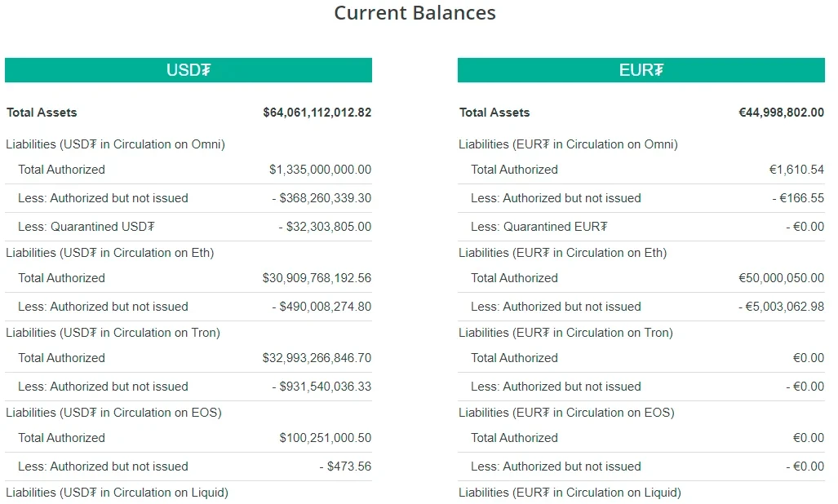Click Liabilities (USD₮ in Circulation on Liquid) label
838x504 pixels.
(117, 493)
